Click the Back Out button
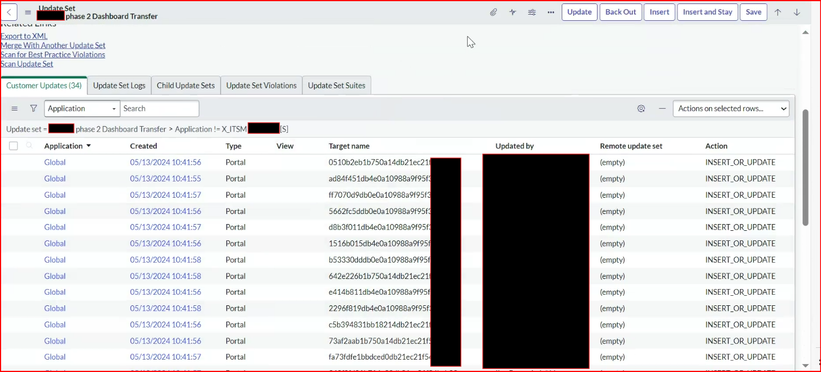The width and height of the screenshot is (821, 372). click(x=620, y=12)
